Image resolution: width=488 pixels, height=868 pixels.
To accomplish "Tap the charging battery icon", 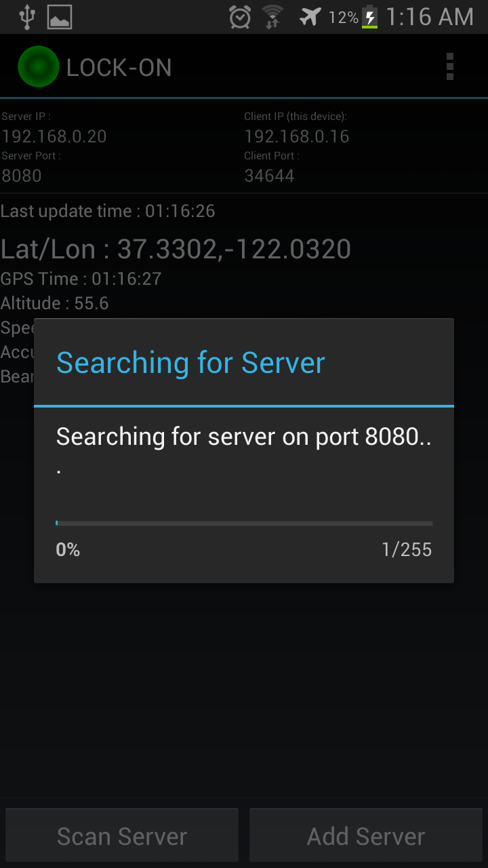I will click(x=369, y=17).
